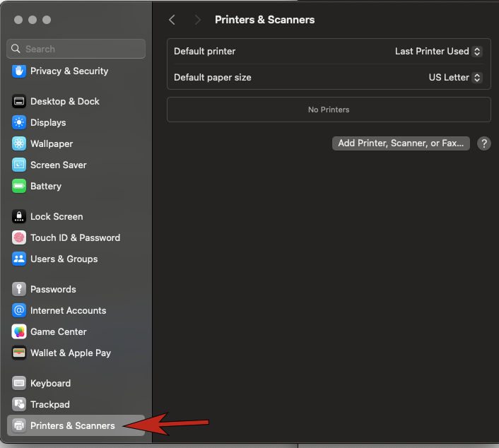
Task: Open the Lock Screen label
Action: [57, 216]
